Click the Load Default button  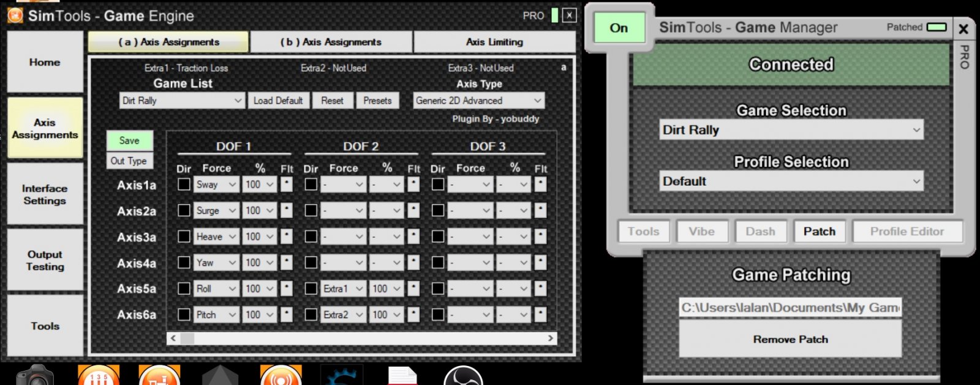click(278, 101)
